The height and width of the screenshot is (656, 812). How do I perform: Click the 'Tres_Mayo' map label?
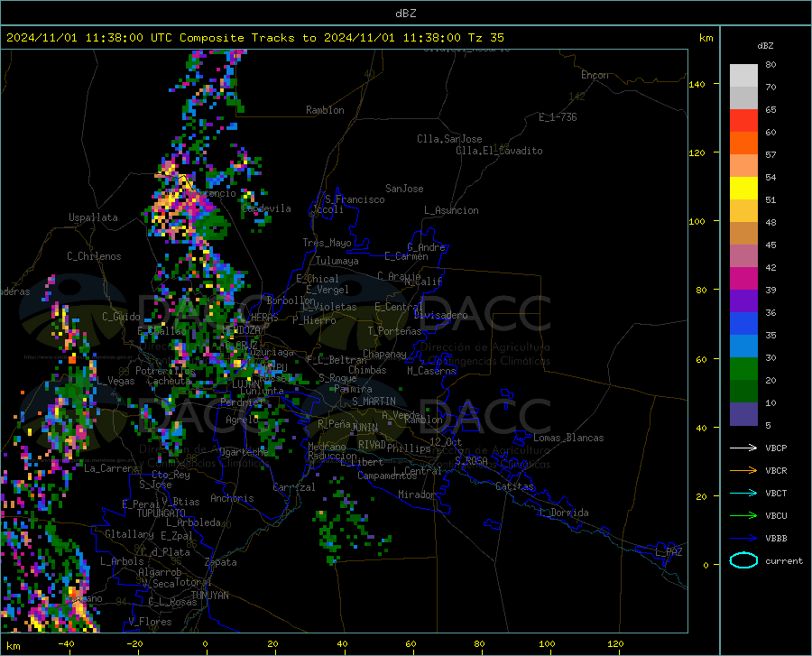(x=327, y=243)
